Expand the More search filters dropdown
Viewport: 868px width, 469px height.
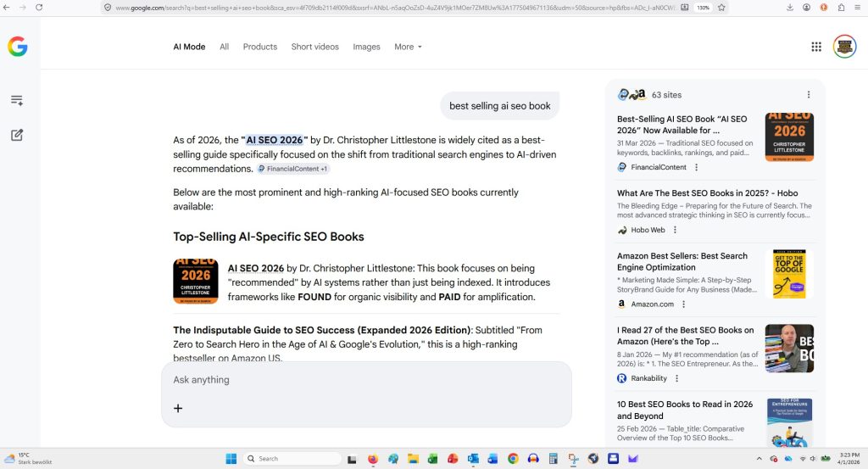click(x=408, y=47)
